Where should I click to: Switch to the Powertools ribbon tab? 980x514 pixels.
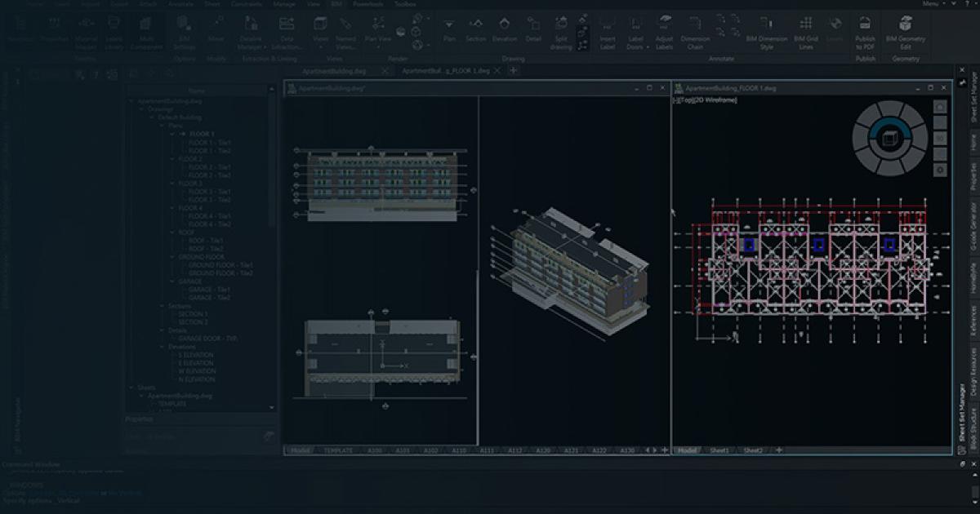point(367,3)
